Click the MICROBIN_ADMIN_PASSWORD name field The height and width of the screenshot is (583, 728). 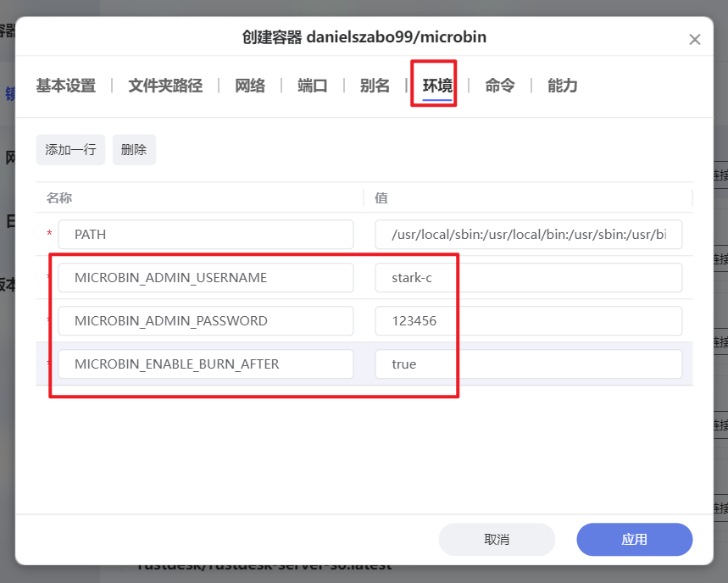pyautogui.click(x=205, y=320)
